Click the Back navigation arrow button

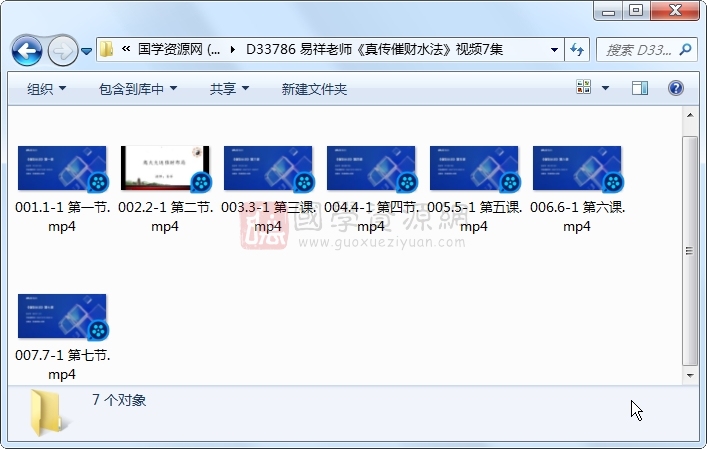(27, 49)
